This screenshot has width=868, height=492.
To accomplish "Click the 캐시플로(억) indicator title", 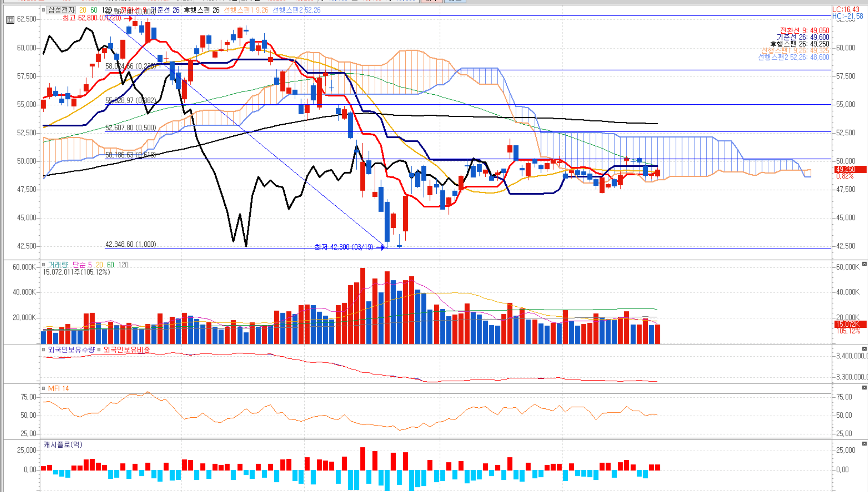I will tap(63, 444).
